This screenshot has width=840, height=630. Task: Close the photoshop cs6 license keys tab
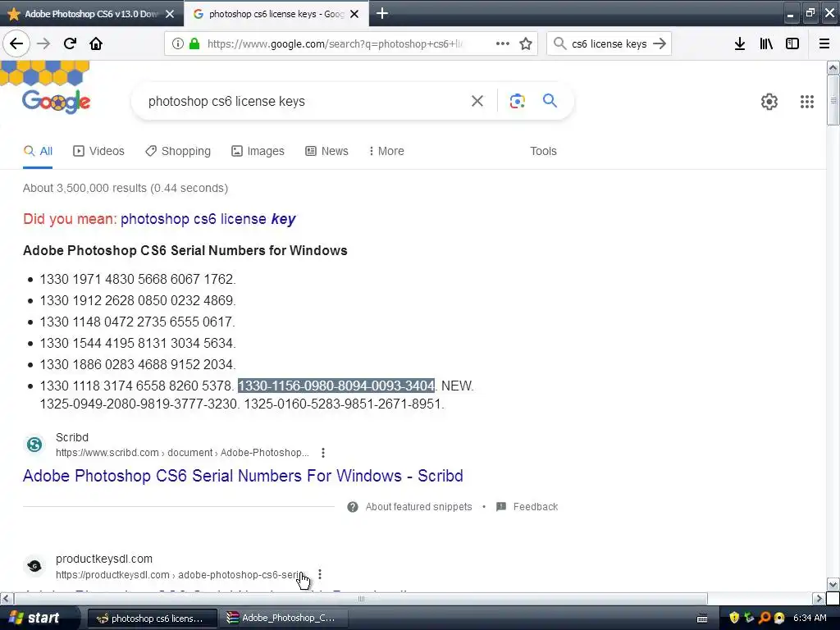[354, 14]
